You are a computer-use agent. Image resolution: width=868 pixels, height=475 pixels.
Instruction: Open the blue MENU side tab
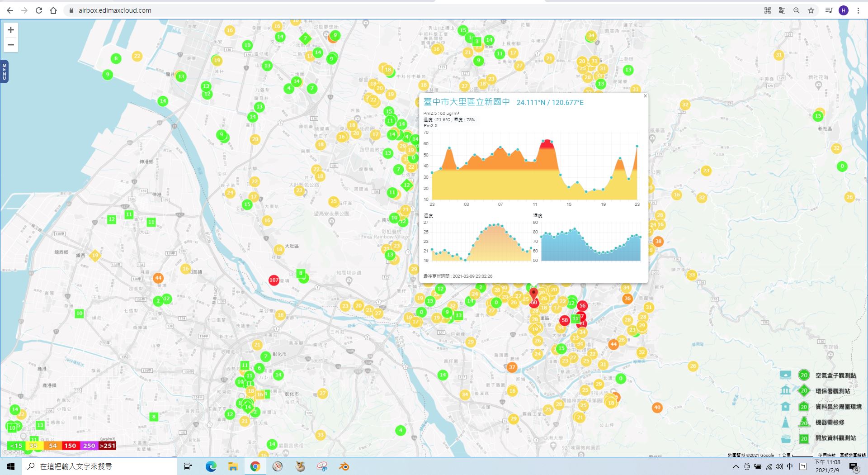4,71
